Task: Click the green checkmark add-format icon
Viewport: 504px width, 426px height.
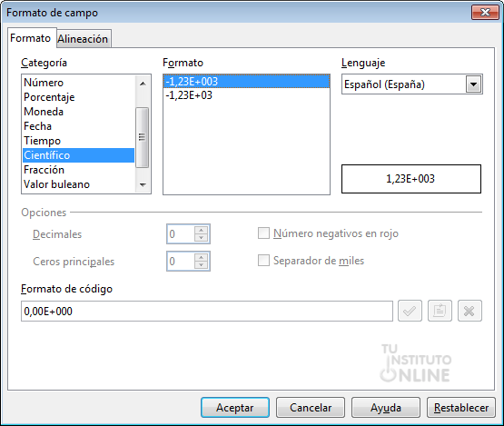Action: pos(410,311)
